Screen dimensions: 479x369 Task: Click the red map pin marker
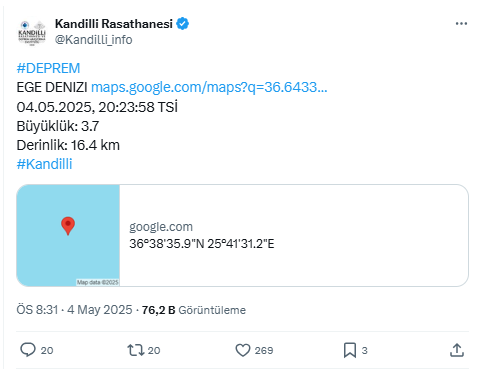click(x=68, y=226)
